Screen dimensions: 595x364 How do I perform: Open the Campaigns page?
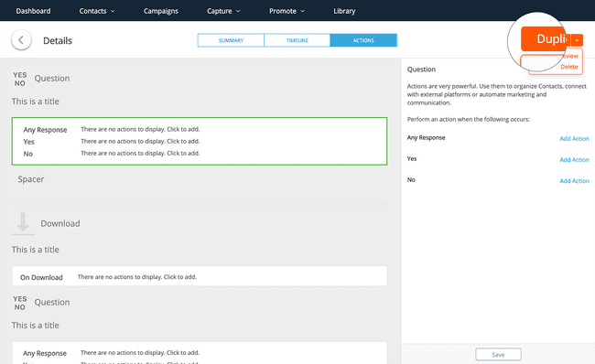pos(161,11)
